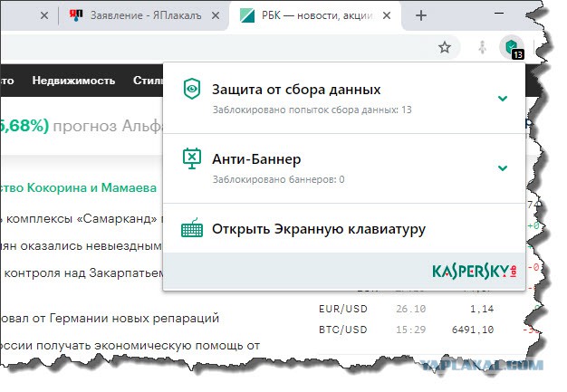Click the Kaspersky Protection extension icon

tap(512, 47)
